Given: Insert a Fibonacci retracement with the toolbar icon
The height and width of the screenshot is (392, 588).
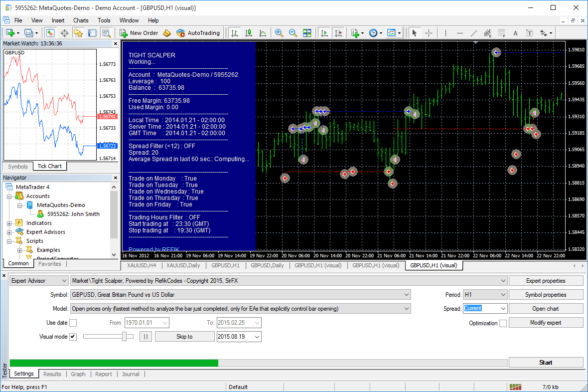Looking at the screenshot, I should click(501, 33).
